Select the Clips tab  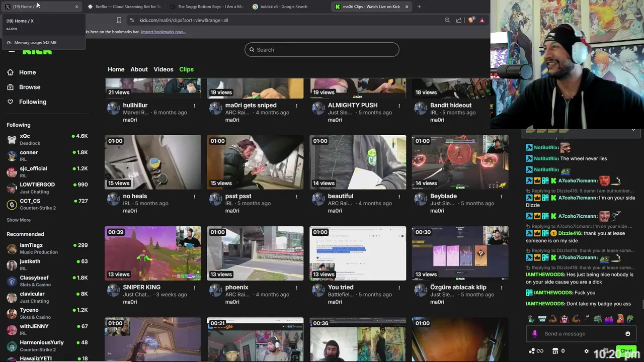[x=186, y=69]
